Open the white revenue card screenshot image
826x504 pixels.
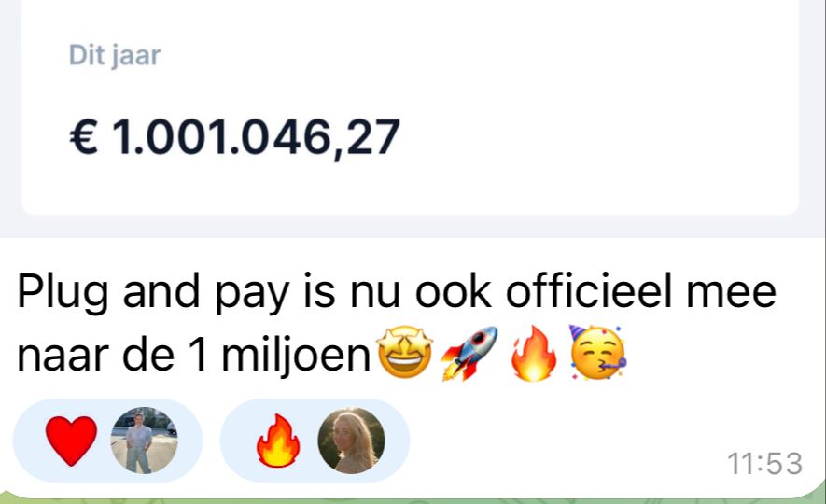tap(410, 107)
